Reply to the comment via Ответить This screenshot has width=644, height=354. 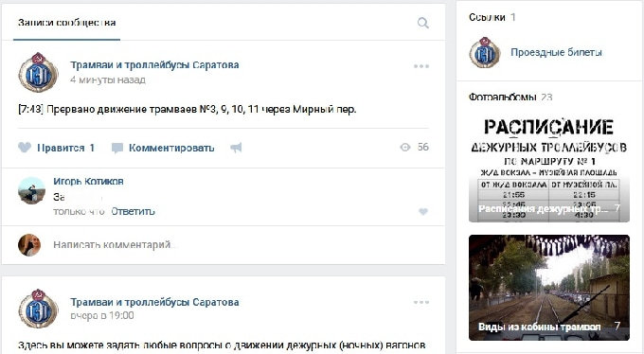click(x=134, y=211)
